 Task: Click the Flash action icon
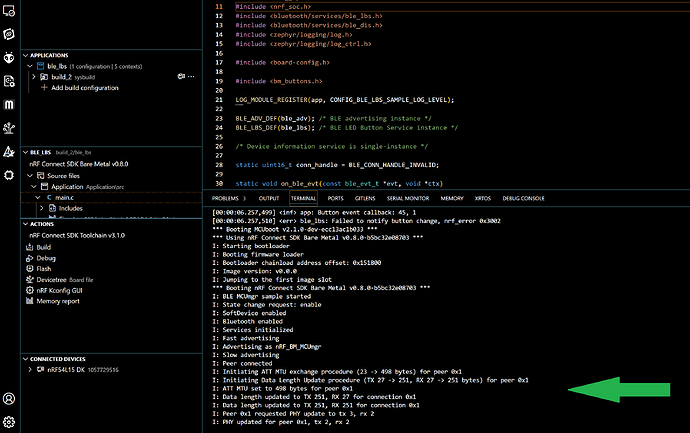(x=29, y=269)
